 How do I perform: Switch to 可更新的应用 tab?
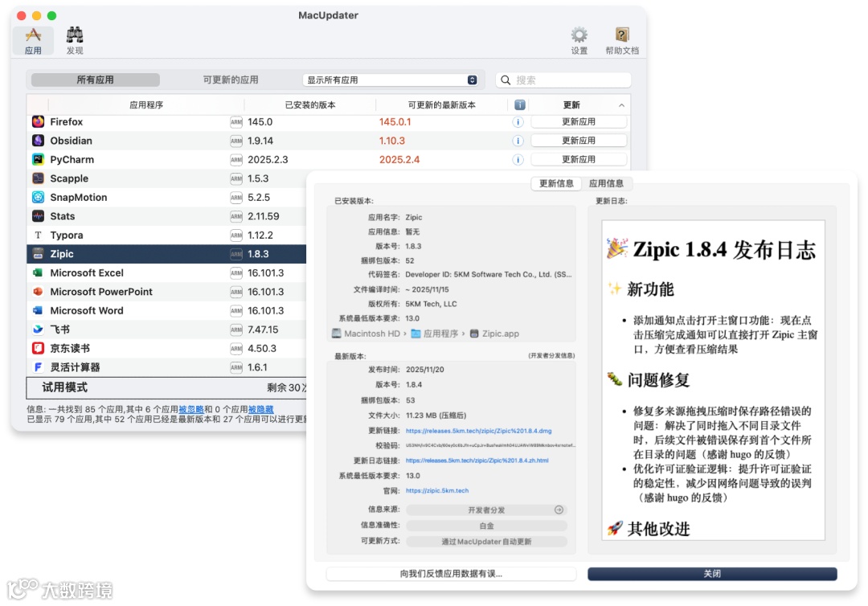pyautogui.click(x=231, y=80)
